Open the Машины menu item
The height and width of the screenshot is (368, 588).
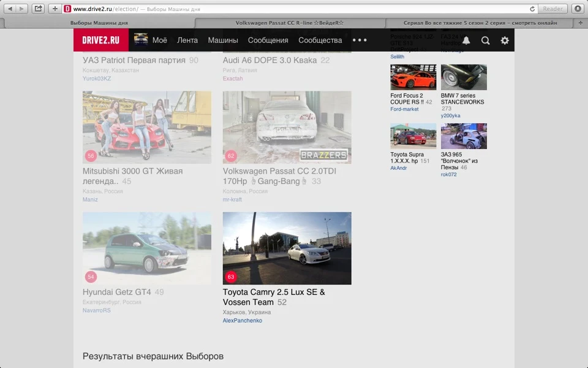click(223, 40)
